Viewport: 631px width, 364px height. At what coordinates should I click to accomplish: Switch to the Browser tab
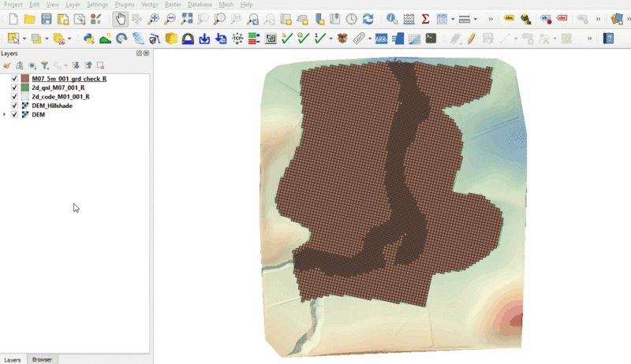tap(42, 359)
